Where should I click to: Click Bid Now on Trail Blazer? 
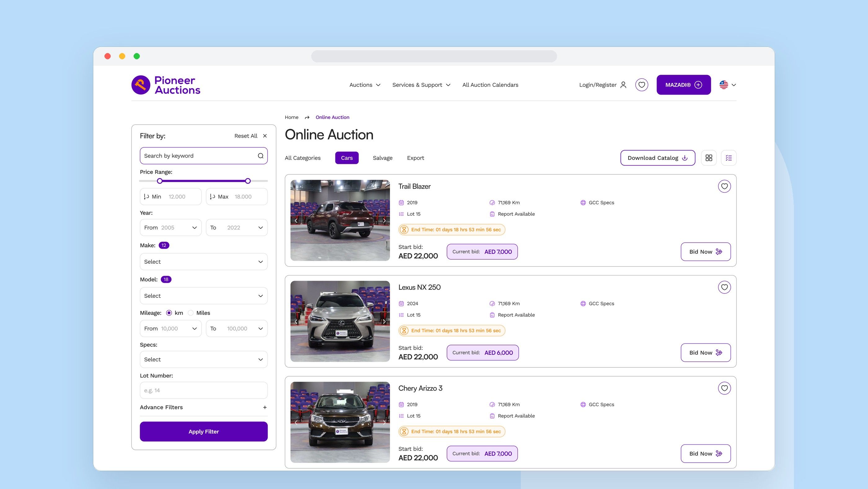706,252
